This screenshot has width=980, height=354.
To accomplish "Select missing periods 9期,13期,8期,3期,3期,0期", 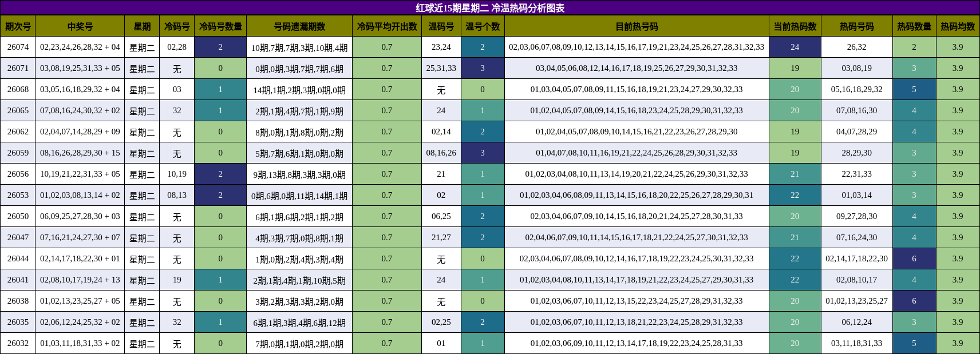I will (299, 174).
